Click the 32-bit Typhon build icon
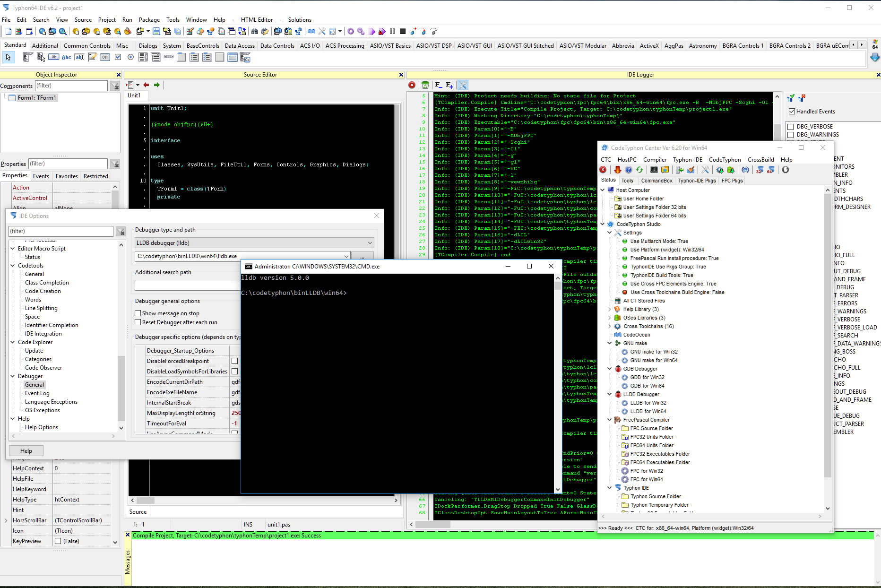Viewport: 881px width, 588px height. click(x=760, y=170)
